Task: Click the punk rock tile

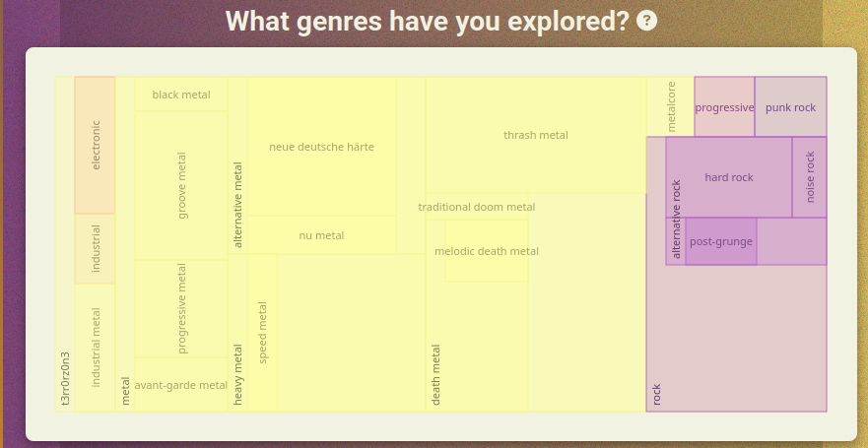Action: click(791, 107)
